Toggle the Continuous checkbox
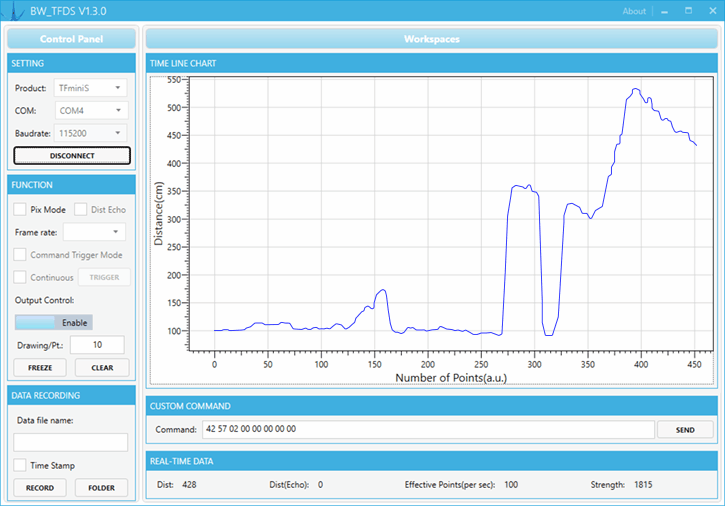Image resolution: width=725 pixels, height=506 pixels. (21, 277)
